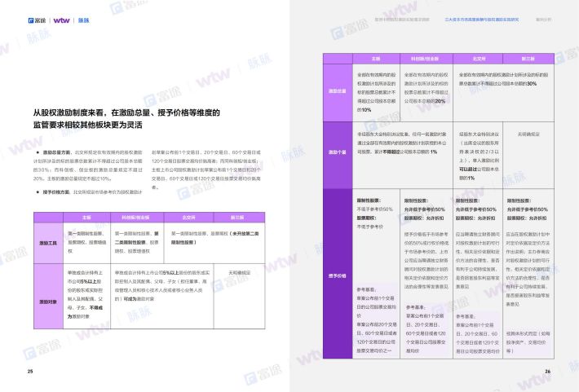Click the bold "20%" in 激励总量 row
Viewport: 579px width, 392px height.
click(x=440, y=101)
